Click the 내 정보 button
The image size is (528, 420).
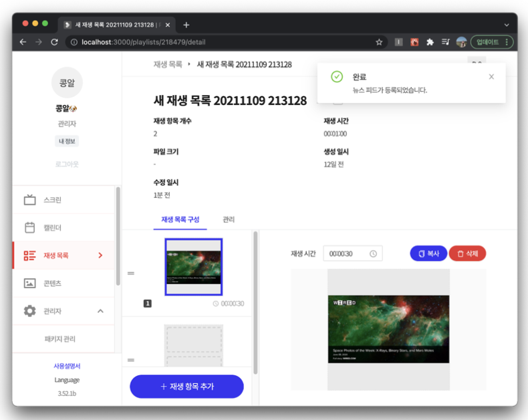click(67, 141)
